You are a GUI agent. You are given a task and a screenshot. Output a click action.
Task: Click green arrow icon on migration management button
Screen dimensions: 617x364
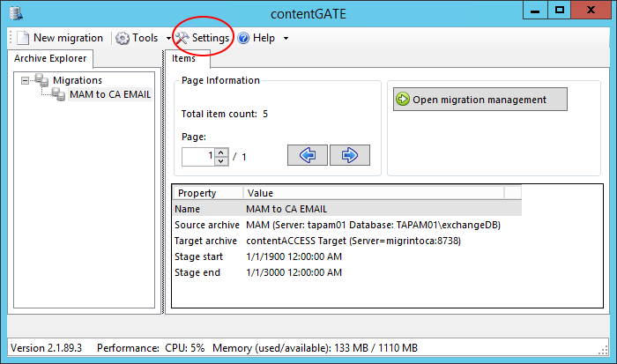point(403,100)
